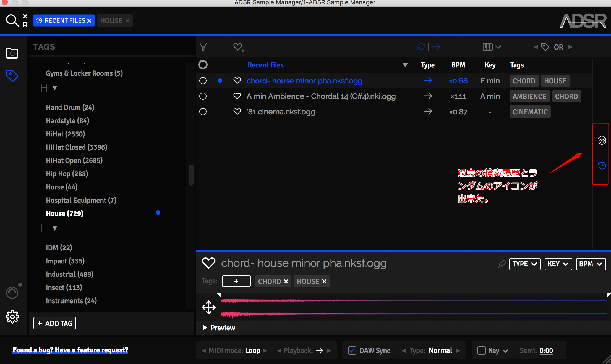The width and height of the screenshot is (611, 364).
Task: Select the House (729) tag
Action: tap(65, 213)
